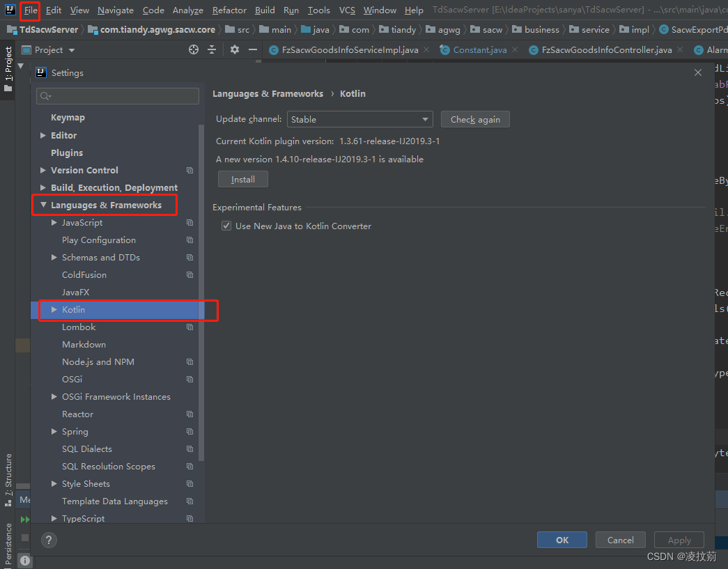Open the VCS menu
Viewport: 728px width, 569px height.
pos(347,10)
